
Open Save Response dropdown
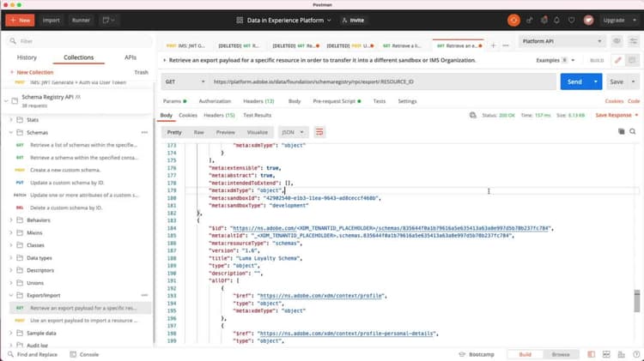[x=617, y=115]
